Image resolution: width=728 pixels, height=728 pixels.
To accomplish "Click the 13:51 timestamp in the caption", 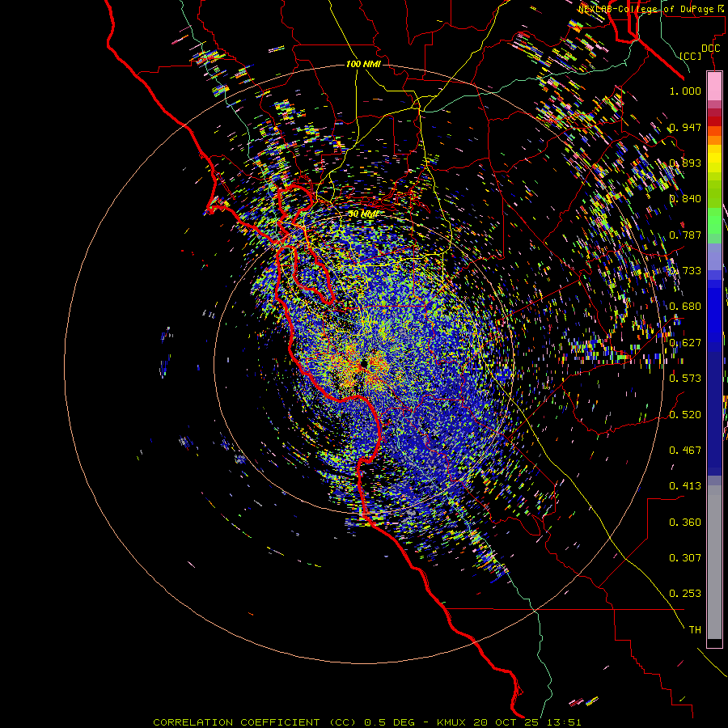I will tap(565, 722).
